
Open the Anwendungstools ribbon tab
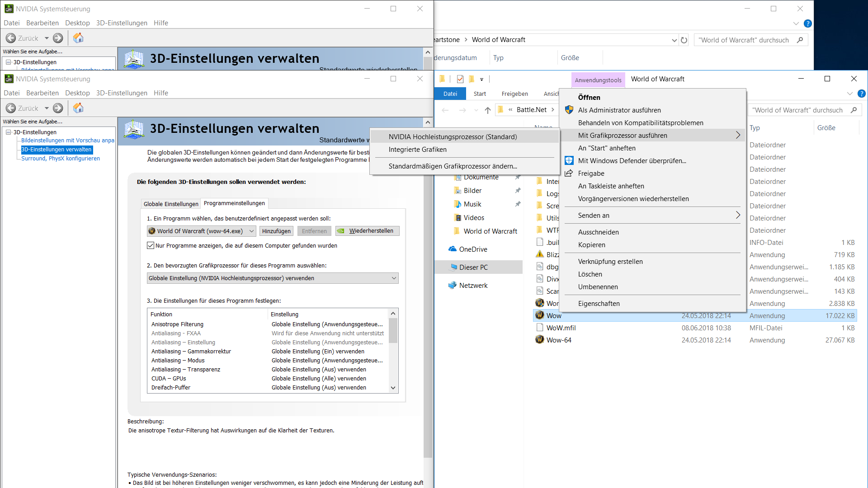[x=598, y=80]
